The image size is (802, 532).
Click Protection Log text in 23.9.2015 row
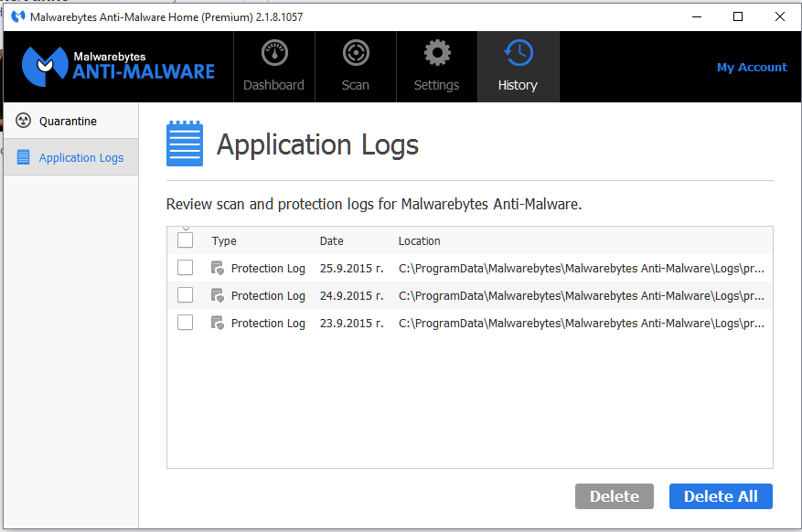point(268,324)
